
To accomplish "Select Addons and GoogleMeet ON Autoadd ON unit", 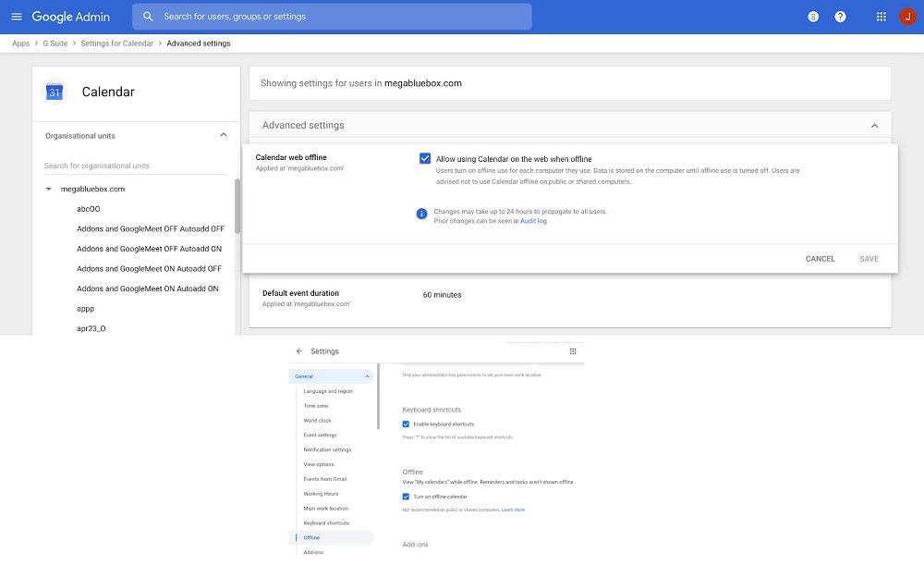I will [x=147, y=289].
